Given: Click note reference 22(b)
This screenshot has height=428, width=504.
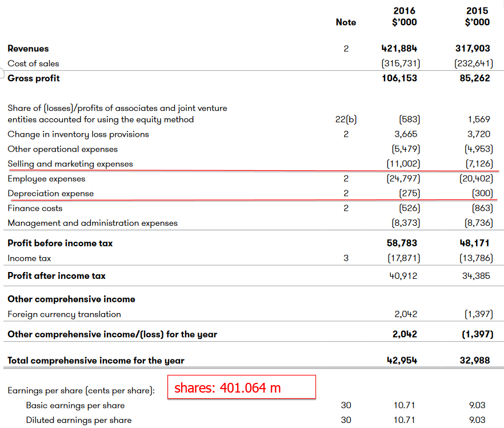Looking at the screenshot, I should click(x=346, y=119).
